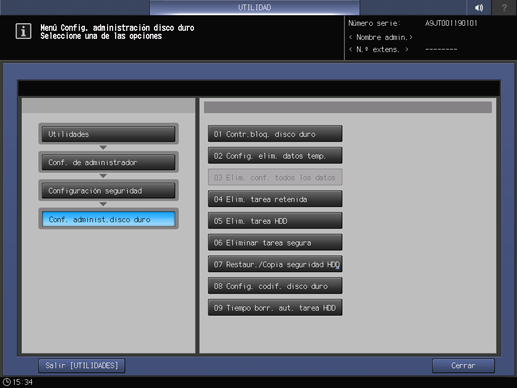
Task: Click the question mark help icon
Action: pyautogui.click(x=504, y=7)
